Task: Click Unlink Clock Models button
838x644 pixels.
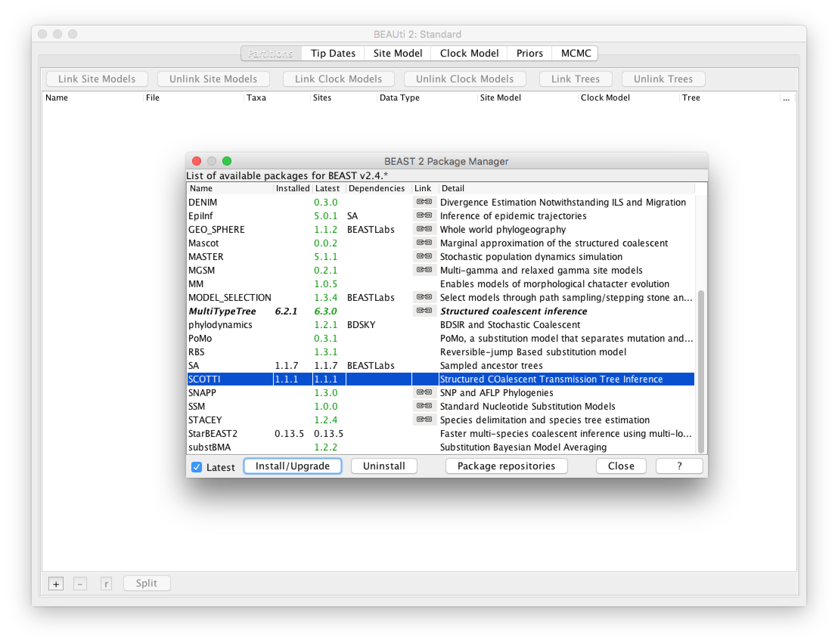Action: (465, 79)
